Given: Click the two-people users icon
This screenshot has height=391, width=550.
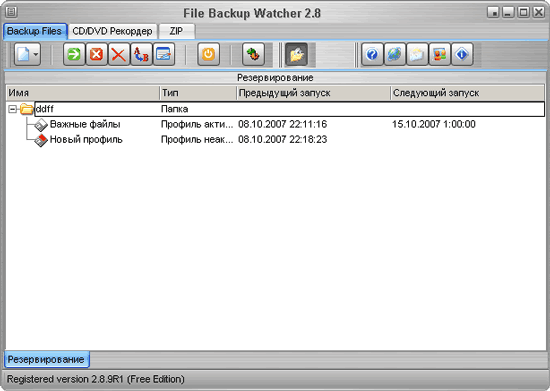Looking at the screenshot, I should [439, 54].
